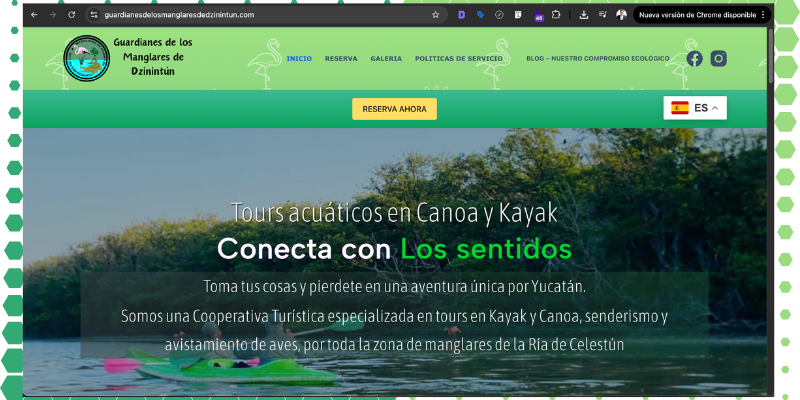Click the flamingo logo of Guardianes de los Manglares
The image size is (800, 400).
(84, 58)
